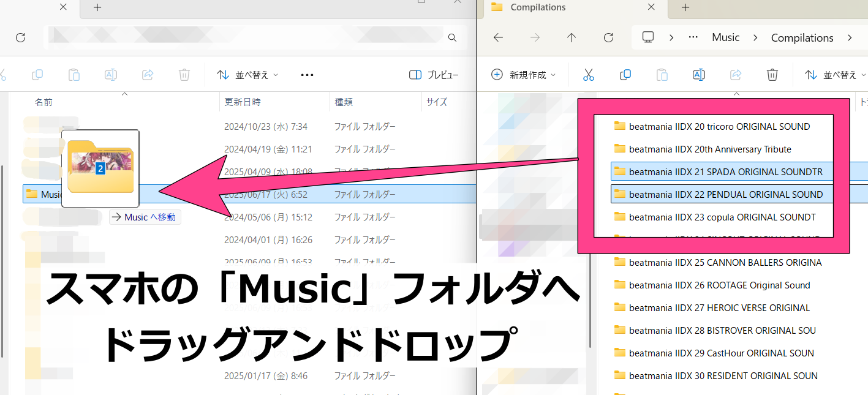Expand chevron after Compilations breadcrumb
This screenshot has width=868, height=395.
[849, 37]
